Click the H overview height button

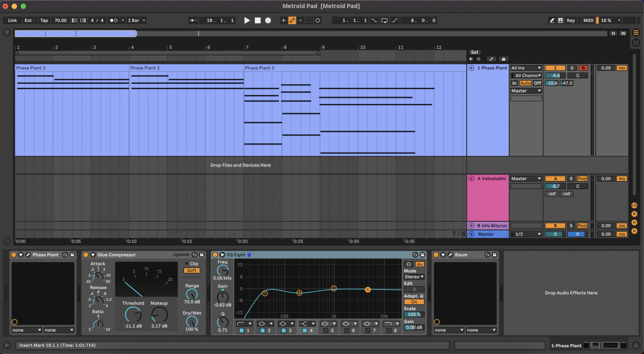click(613, 33)
